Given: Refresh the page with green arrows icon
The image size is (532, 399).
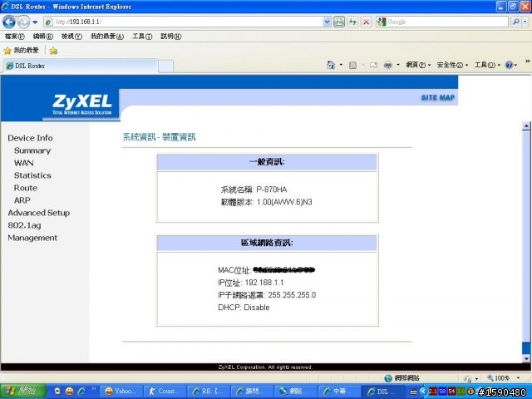Looking at the screenshot, I should point(352,22).
